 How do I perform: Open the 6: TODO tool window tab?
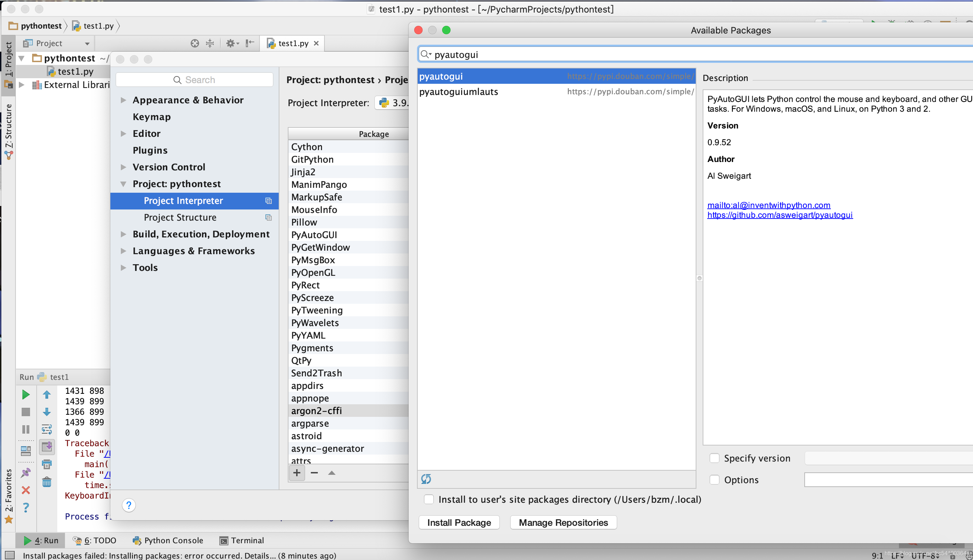pos(94,540)
